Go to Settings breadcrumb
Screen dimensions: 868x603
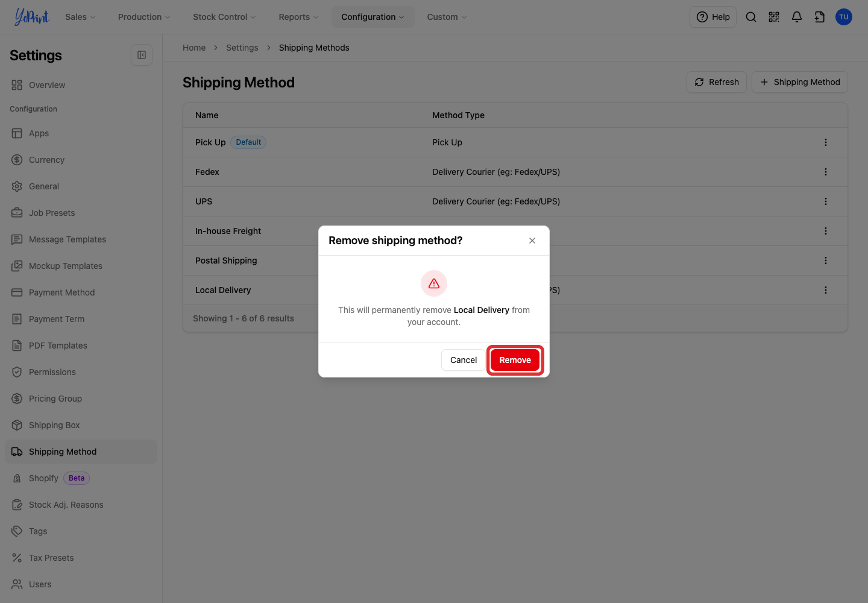pos(242,48)
